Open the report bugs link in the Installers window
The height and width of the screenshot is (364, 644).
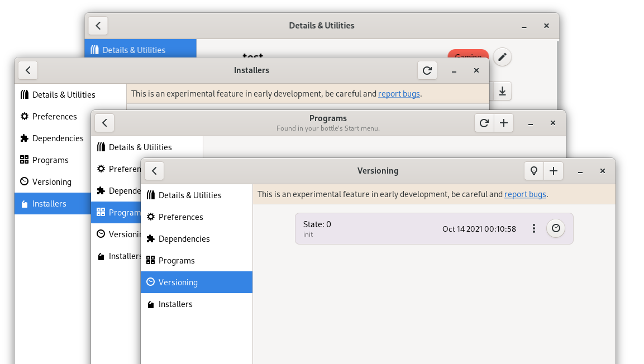[399, 94]
